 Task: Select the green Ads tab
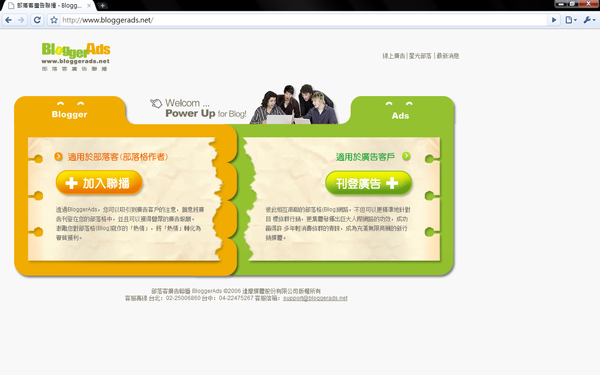pyautogui.click(x=402, y=111)
